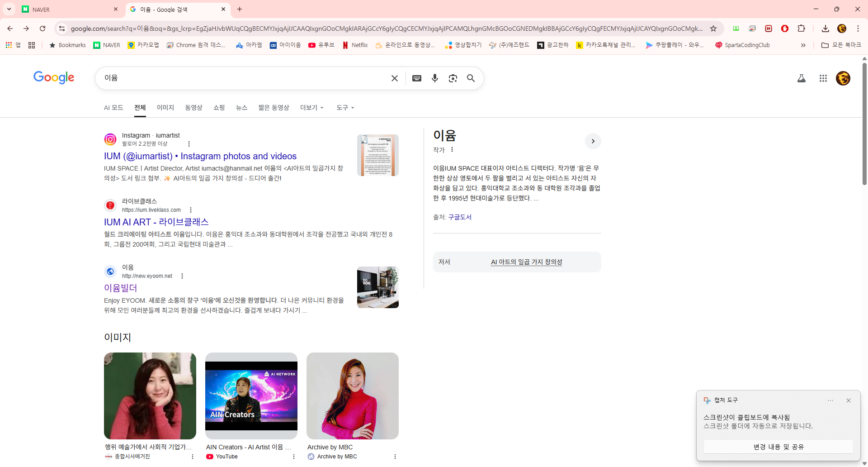
Task: Expand the 더보기 search filter dropdown
Action: (312, 108)
